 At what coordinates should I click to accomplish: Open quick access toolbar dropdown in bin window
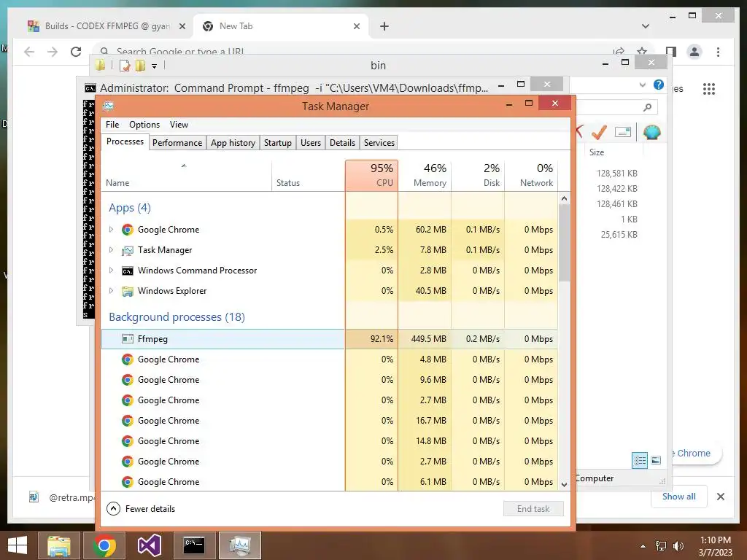[155, 66]
